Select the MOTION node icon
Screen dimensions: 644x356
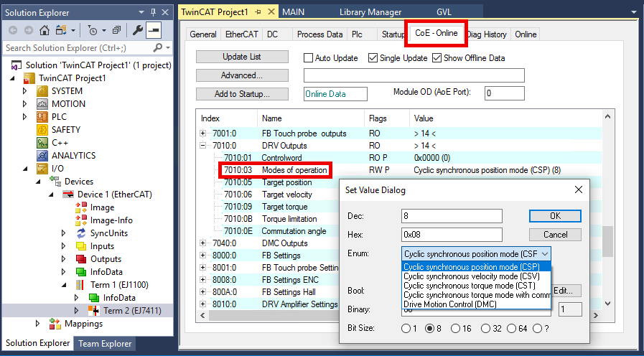[42, 104]
